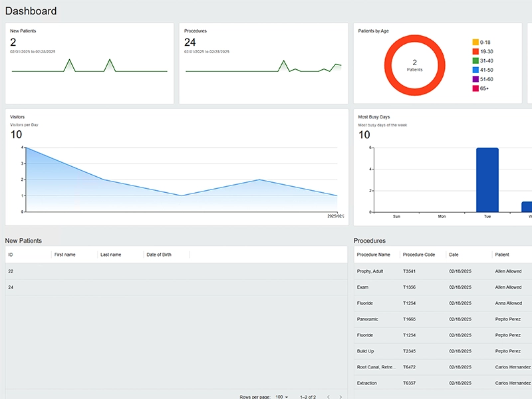The width and height of the screenshot is (532, 399).
Task: Click the 51-60 purple legend swatch
Action: pos(475,79)
